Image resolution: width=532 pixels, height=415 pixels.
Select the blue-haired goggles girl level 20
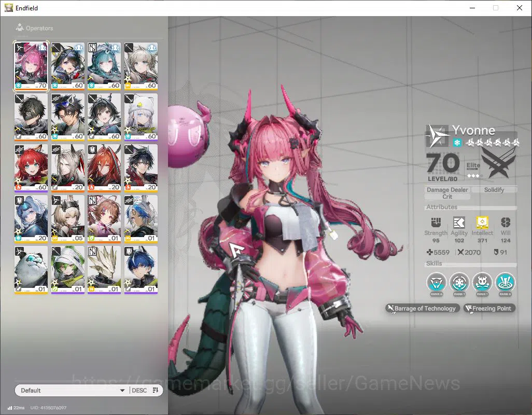tap(31, 219)
